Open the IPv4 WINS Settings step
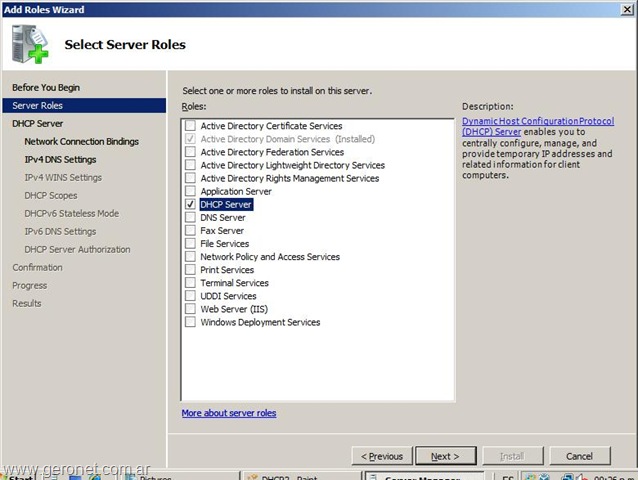Screen dimensions: 638x480 click(63, 177)
